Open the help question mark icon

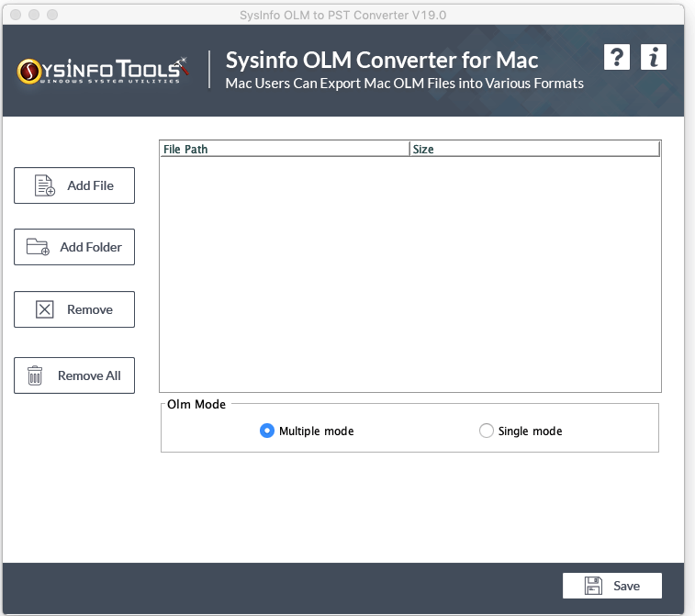tap(617, 57)
